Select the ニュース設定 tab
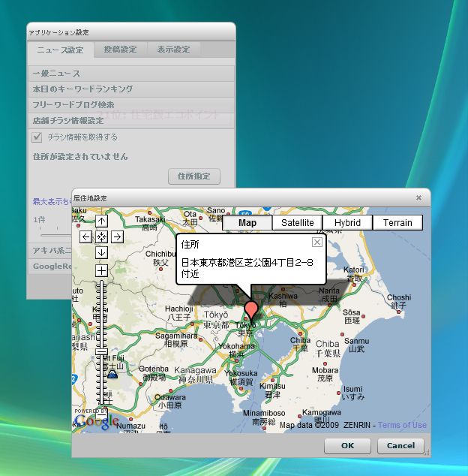468x476 pixels. click(x=60, y=50)
